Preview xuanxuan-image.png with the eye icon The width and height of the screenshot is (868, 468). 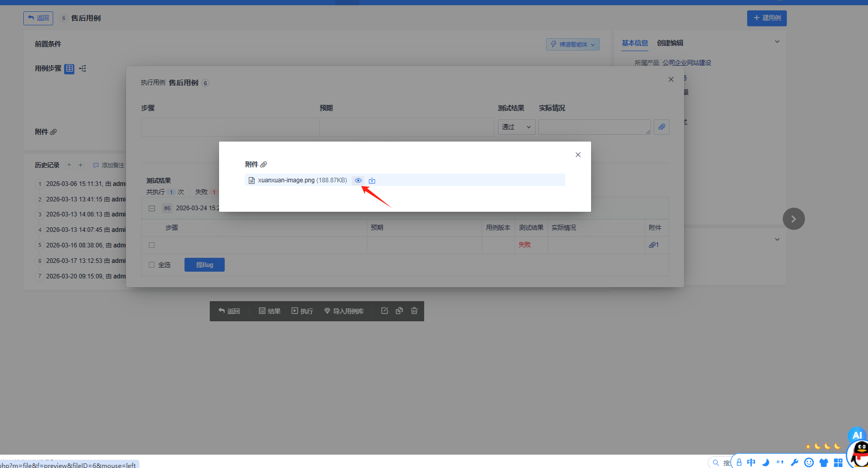point(358,180)
